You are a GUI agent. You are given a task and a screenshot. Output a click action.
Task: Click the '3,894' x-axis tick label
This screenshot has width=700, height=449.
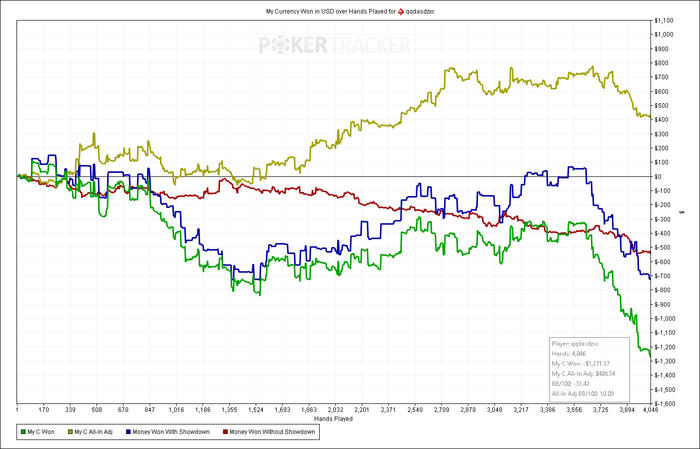[x=627, y=409]
